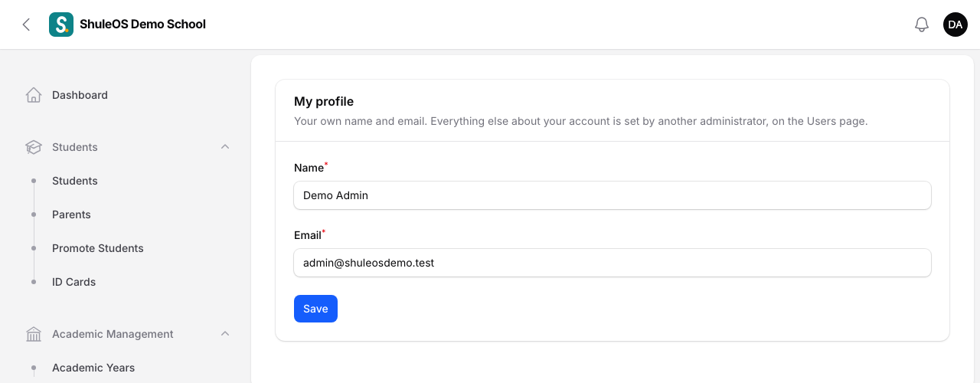Open the notifications bell
This screenshot has width=980, height=383.
pos(922,25)
